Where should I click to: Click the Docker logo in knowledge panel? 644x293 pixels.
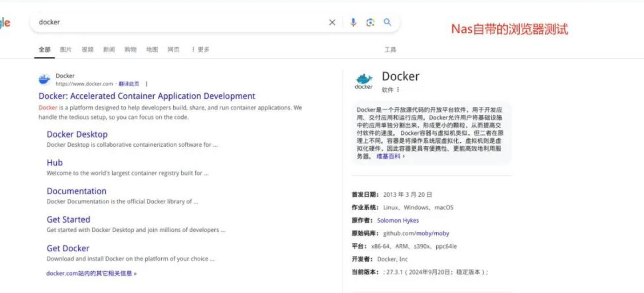pos(364,81)
